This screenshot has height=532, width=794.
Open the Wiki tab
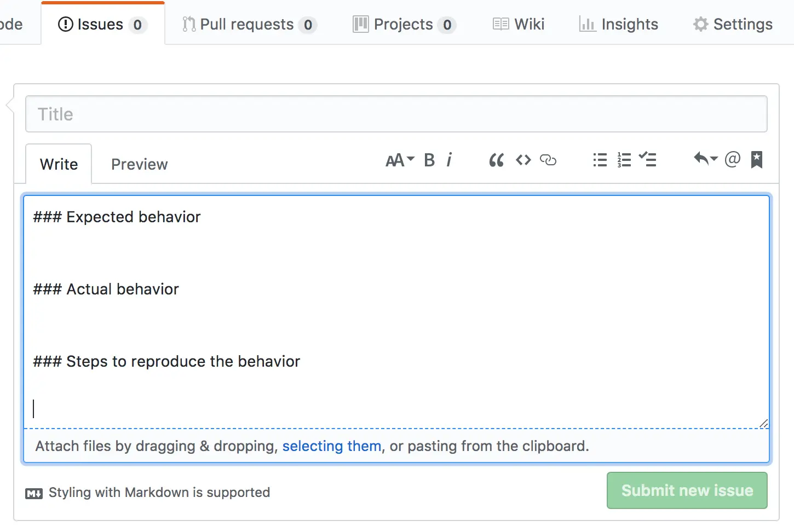pyautogui.click(x=519, y=24)
